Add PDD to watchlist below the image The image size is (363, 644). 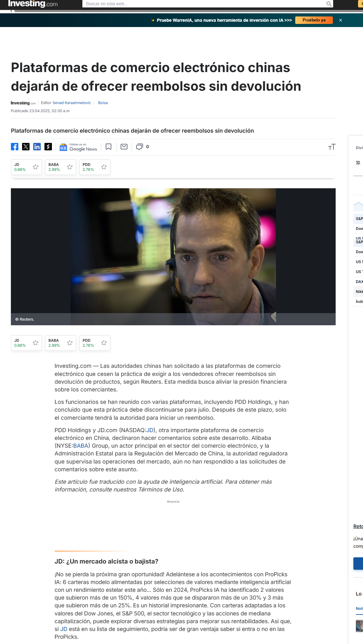pos(104,343)
